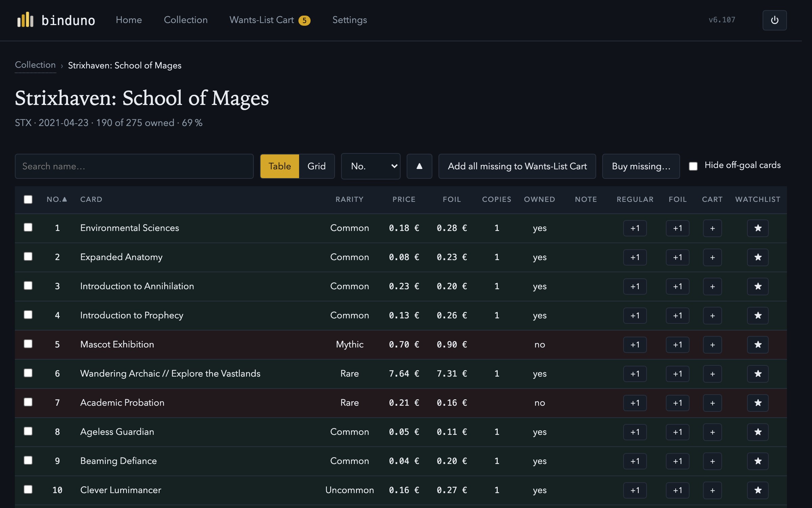Sort by the NO. column header
The height and width of the screenshot is (508, 812).
[57, 199]
